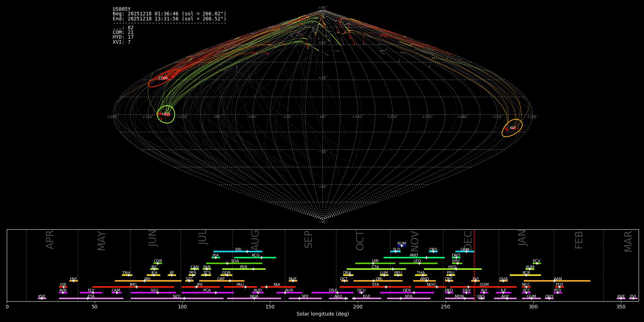Click the 'XVI: 7' count in legend
The image size is (644, 322).
122,42
